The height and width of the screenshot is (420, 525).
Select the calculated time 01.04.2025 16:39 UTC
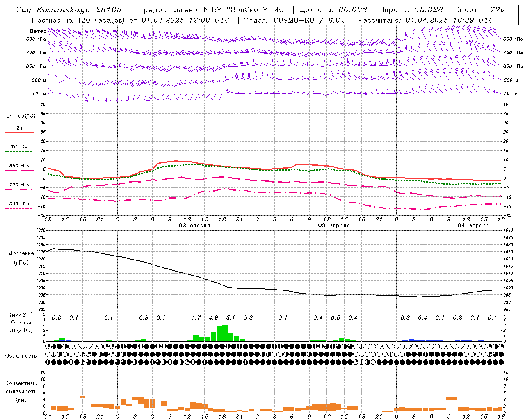coord(450,20)
